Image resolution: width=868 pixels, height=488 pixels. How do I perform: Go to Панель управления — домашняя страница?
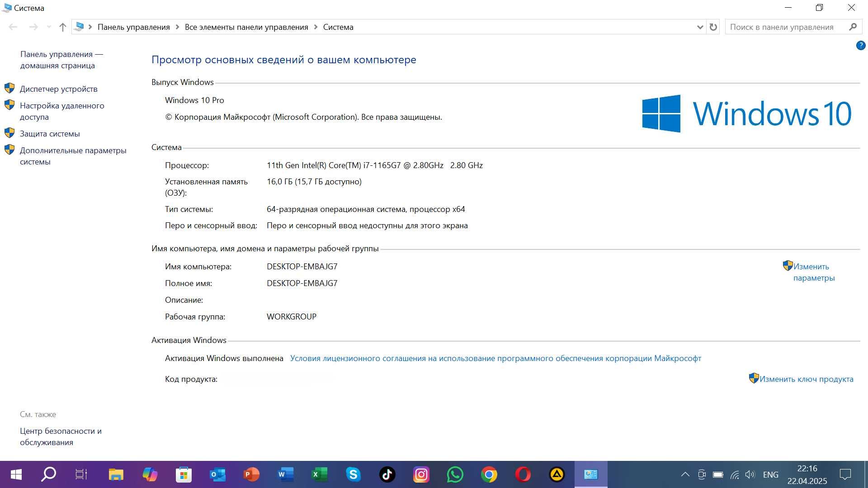pyautogui.click(x=61, y=60)
